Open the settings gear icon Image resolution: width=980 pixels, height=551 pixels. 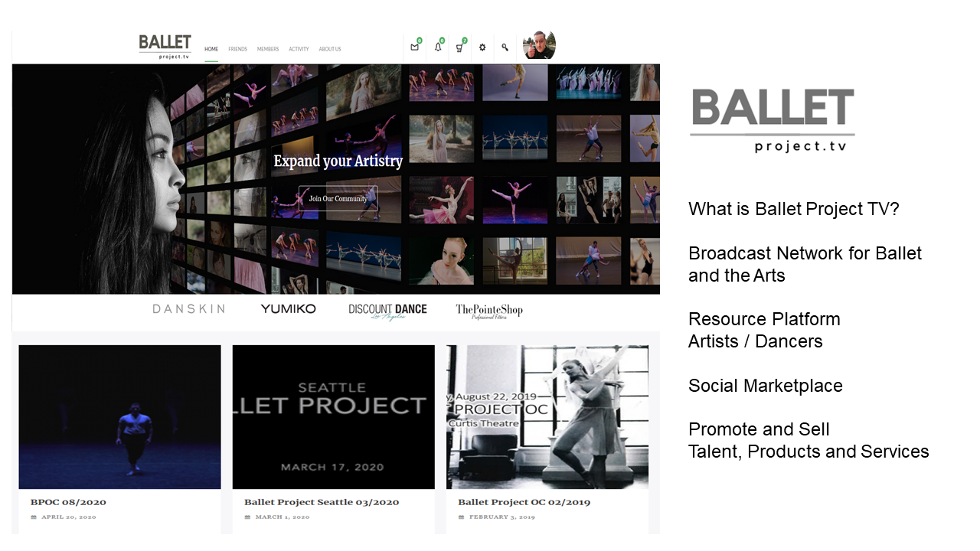[482, 47]
